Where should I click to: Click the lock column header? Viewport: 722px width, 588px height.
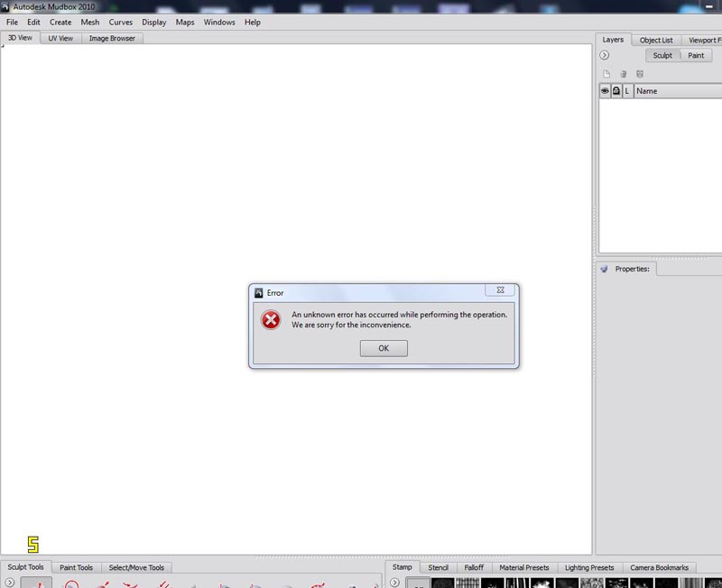(x=616, y=91)
